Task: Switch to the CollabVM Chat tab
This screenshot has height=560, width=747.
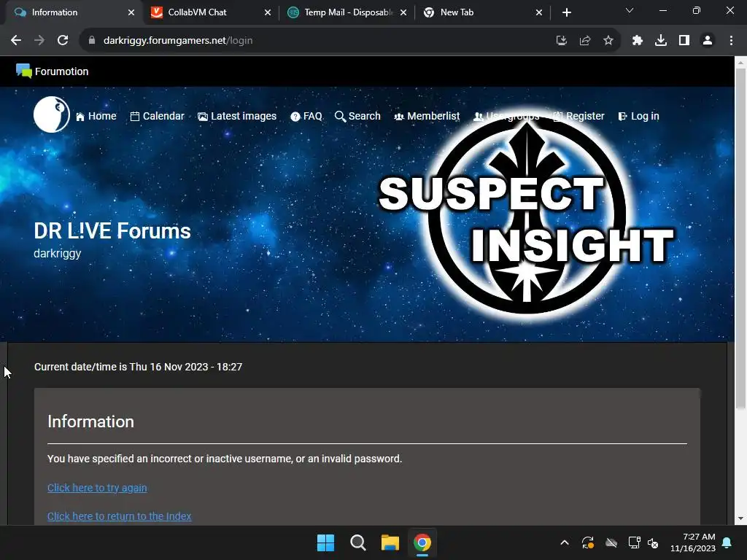Action: (x=209, y=12)
